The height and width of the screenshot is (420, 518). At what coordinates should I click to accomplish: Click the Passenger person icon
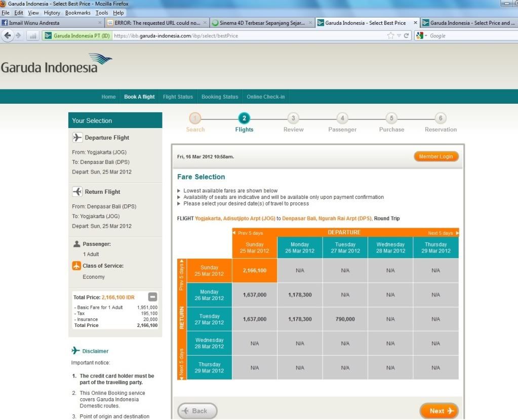pos(76,244)
